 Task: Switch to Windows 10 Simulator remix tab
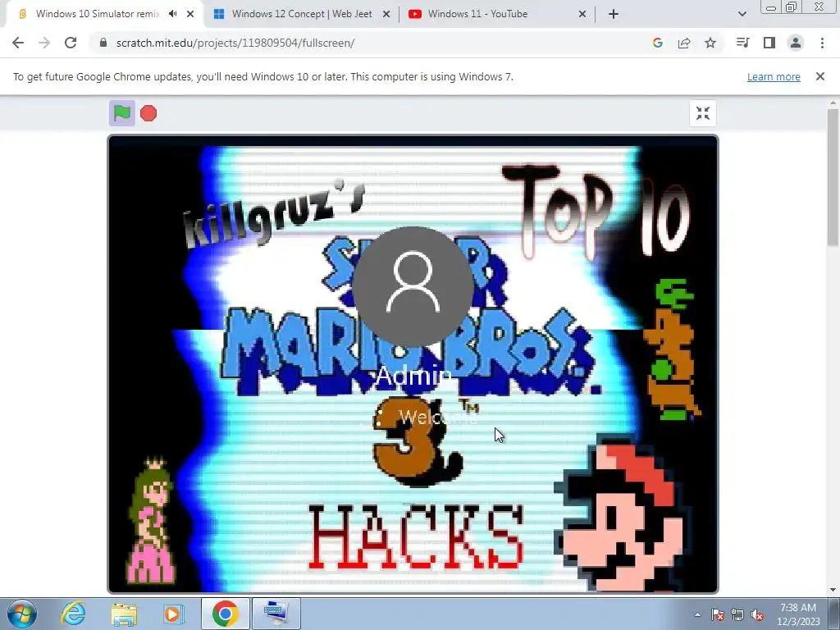[98, 14]
